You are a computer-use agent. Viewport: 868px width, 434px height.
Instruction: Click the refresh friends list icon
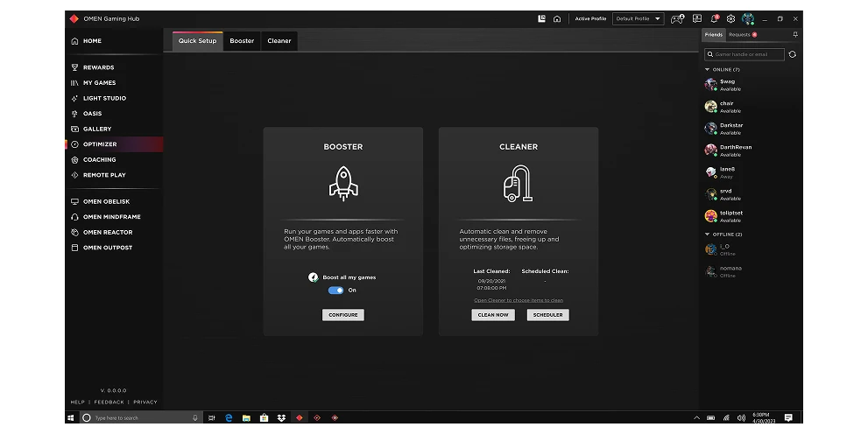pos(792,54)
